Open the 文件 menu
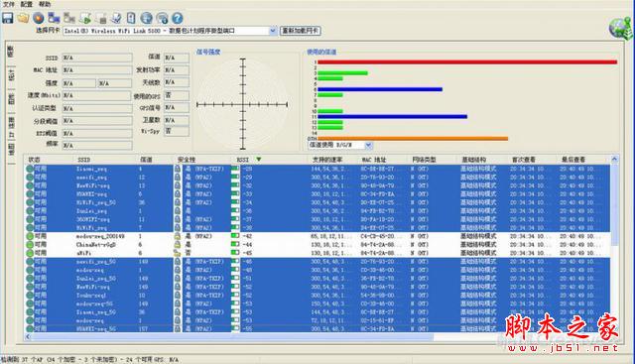Screen dimensions: 635x364 click(x=9, y=4)
